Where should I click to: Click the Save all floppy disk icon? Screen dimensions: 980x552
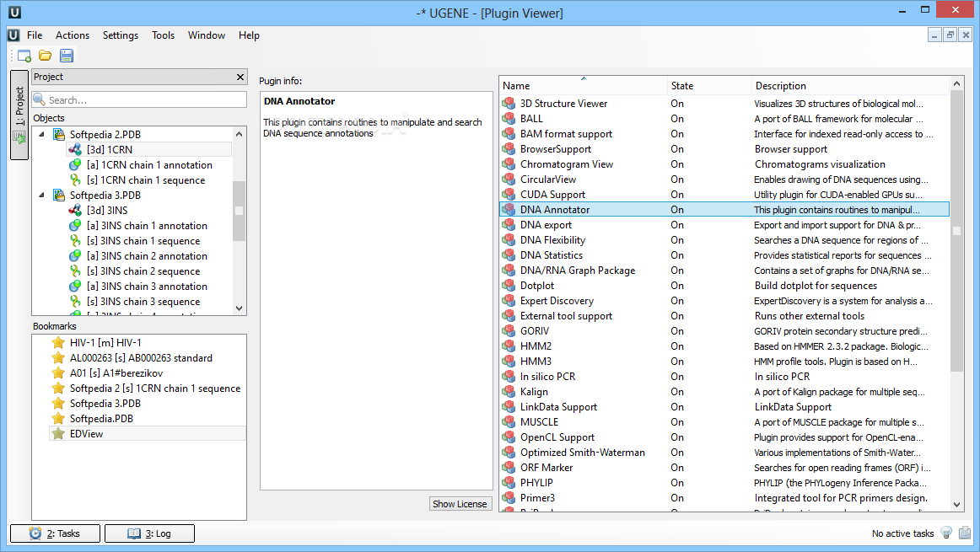pos(67,56)
